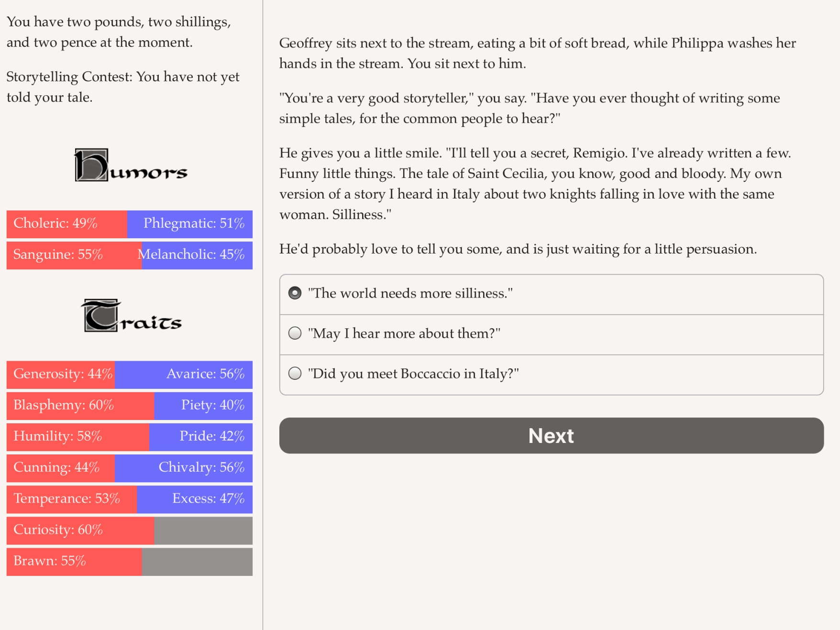
Task: Choose "May I hear more about them?"
Action: point(551,334)
